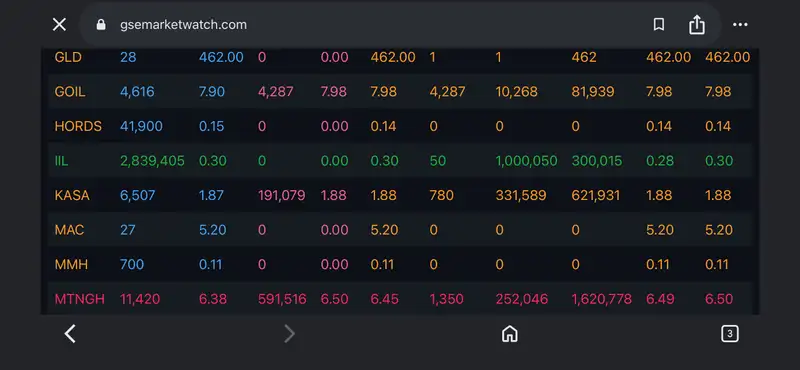Tap the home icon

[x=509, y=334]
